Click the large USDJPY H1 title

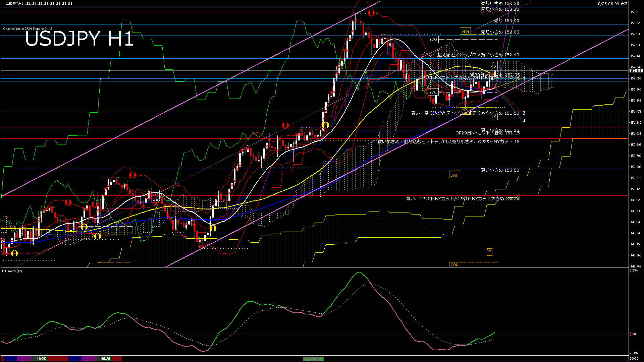[x=79, y=39]
